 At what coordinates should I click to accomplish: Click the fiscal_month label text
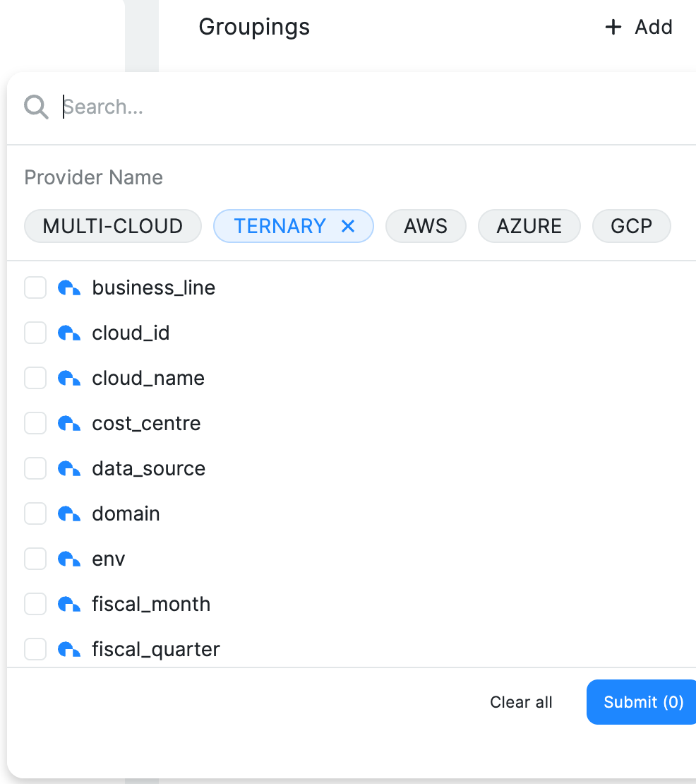151,604
